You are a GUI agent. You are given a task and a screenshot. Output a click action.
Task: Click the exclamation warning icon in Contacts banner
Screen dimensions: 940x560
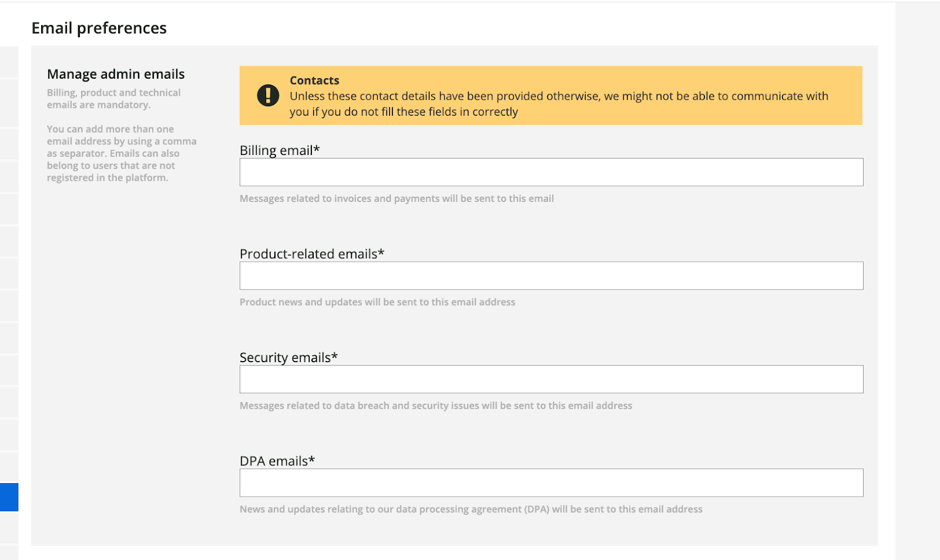click(x=268, y=95)
